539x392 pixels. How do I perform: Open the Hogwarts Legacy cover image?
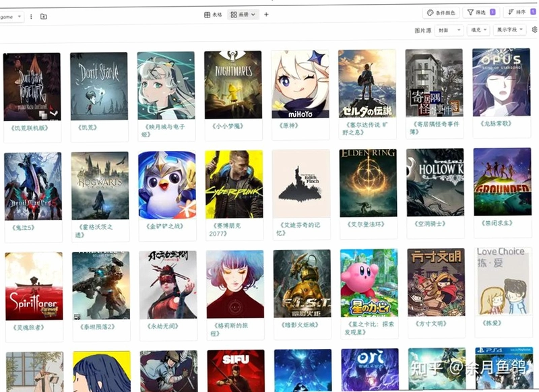point(100,185)
